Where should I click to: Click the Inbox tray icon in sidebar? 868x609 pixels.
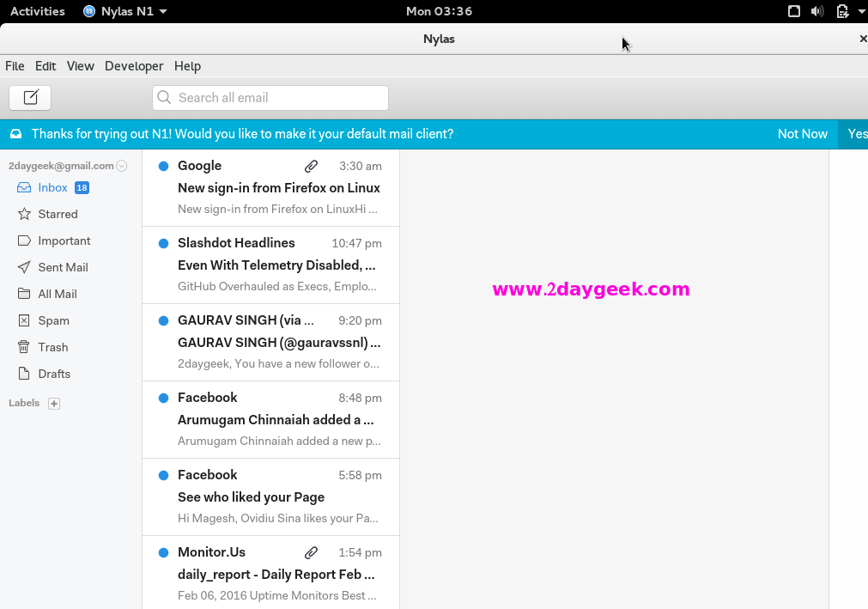point(24,188)
